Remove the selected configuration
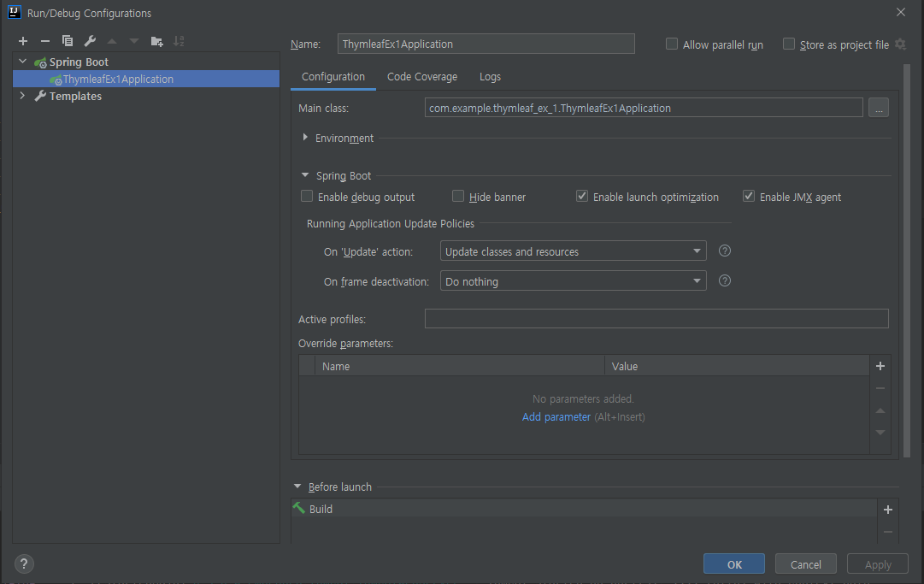 click(44, 41)
